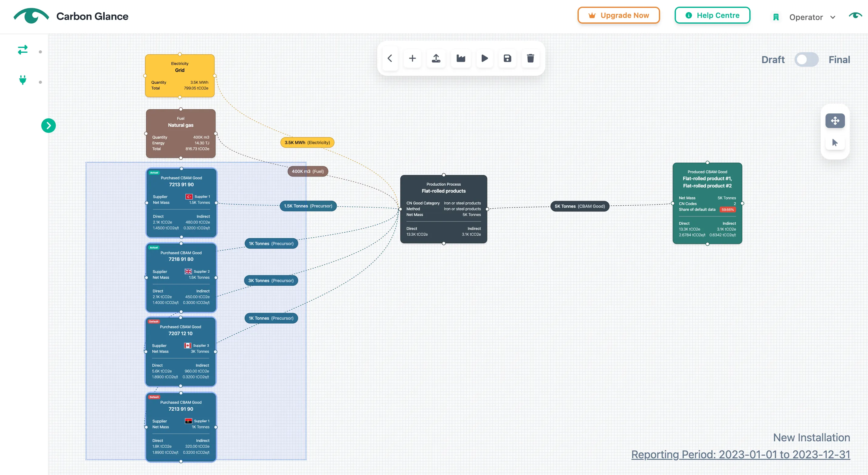Click the 3K Tonnes Precursor label

coord(271,280)
